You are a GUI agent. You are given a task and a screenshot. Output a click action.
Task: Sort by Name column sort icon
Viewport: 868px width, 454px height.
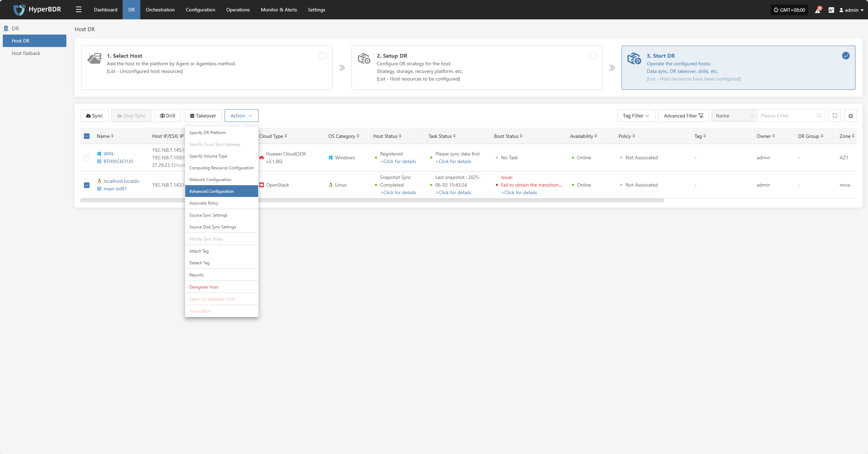point(112,136)
